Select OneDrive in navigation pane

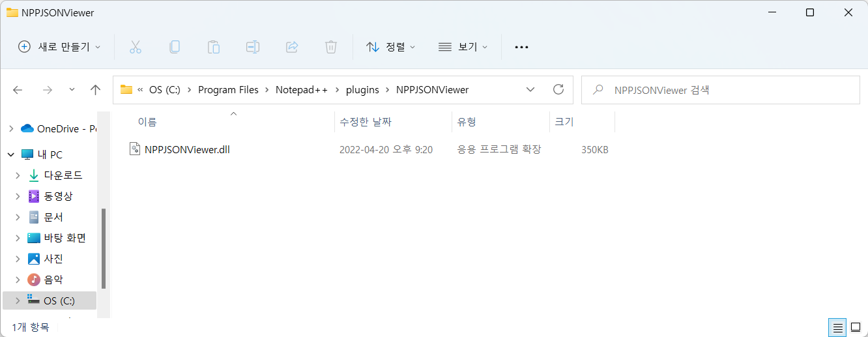click(58, 128)
